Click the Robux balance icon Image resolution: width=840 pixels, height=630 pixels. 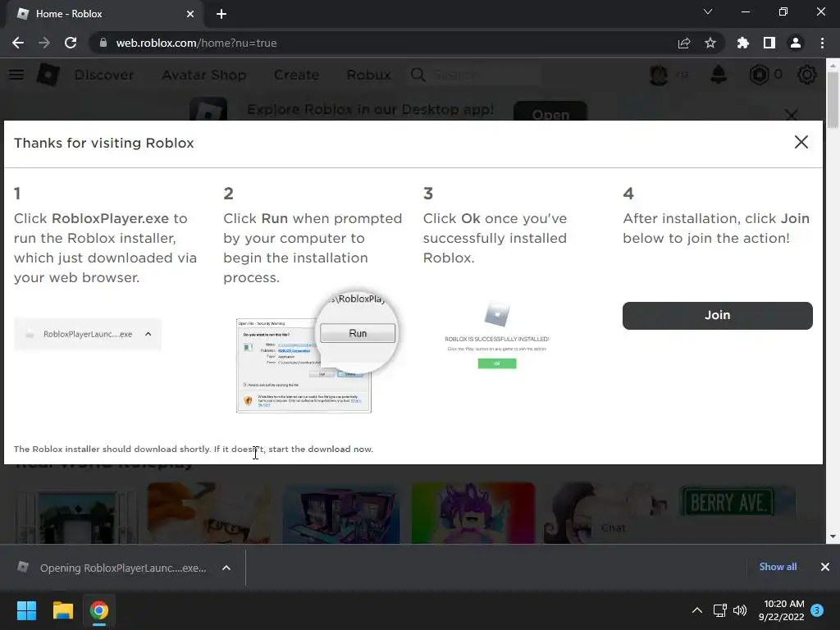click(759, 75)
